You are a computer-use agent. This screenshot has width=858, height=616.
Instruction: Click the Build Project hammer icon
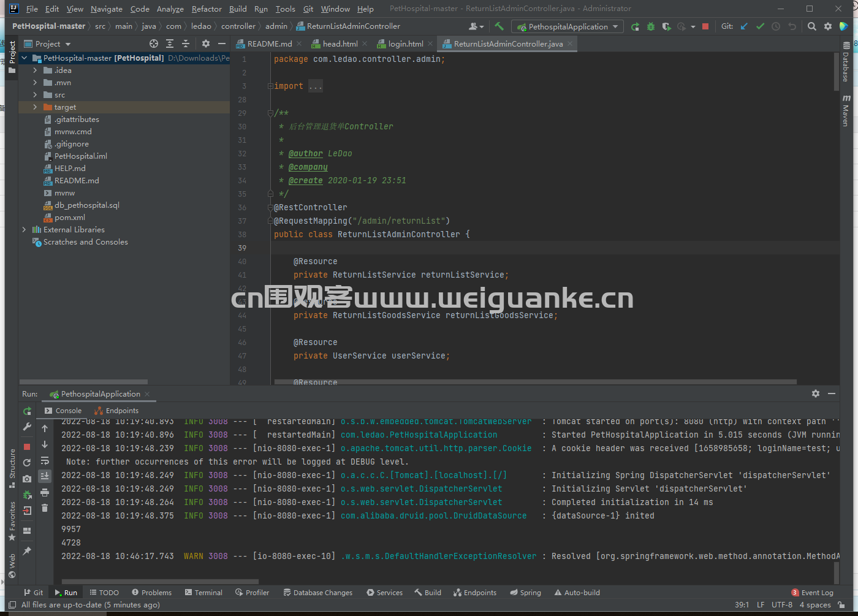(x=499, y=26)
